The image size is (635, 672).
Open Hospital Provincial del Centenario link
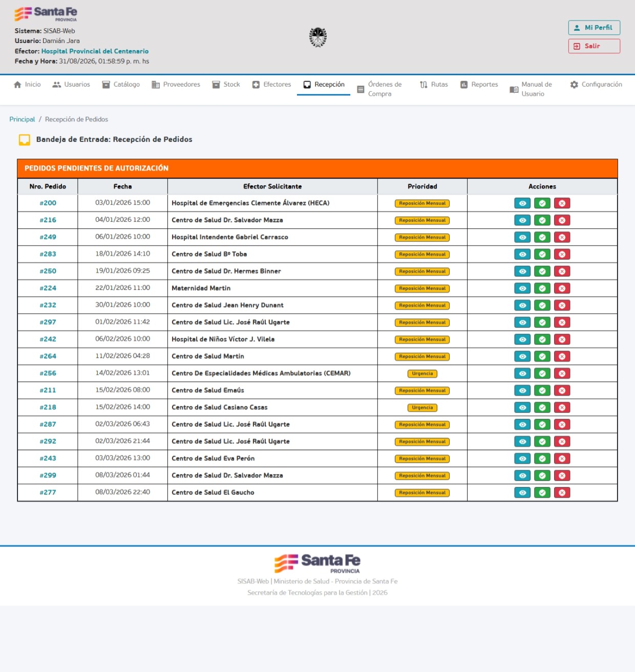(95, 51)
